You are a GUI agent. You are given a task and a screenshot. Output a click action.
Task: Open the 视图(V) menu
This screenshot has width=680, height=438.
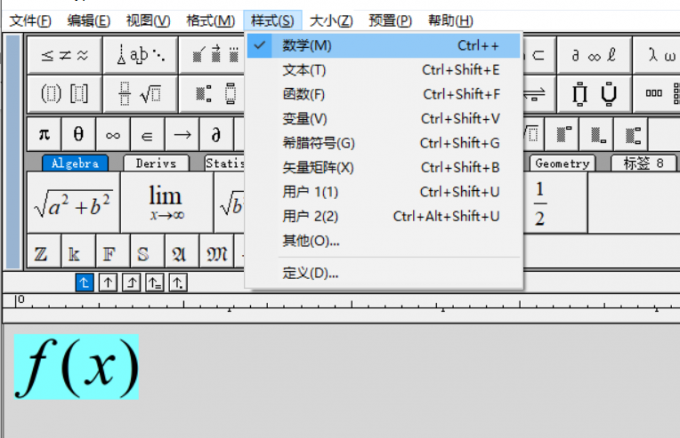[148, 21]
